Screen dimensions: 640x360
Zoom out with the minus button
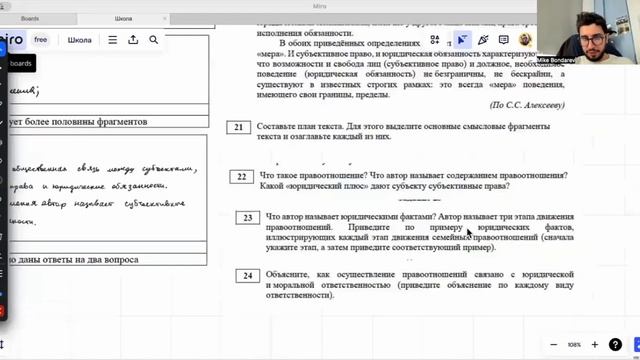click(x=553, y=344)
